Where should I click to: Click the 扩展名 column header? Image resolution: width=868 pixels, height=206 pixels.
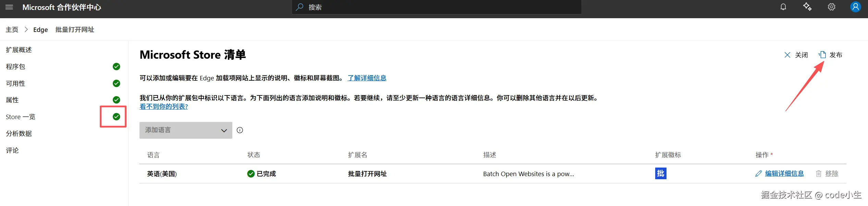(357, 155)
